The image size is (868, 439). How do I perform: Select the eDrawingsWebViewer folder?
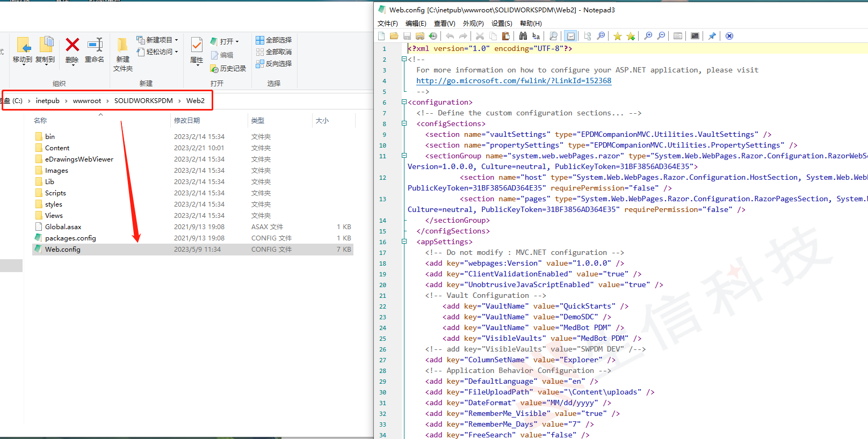pyautogui.click(x=193, y=159)
